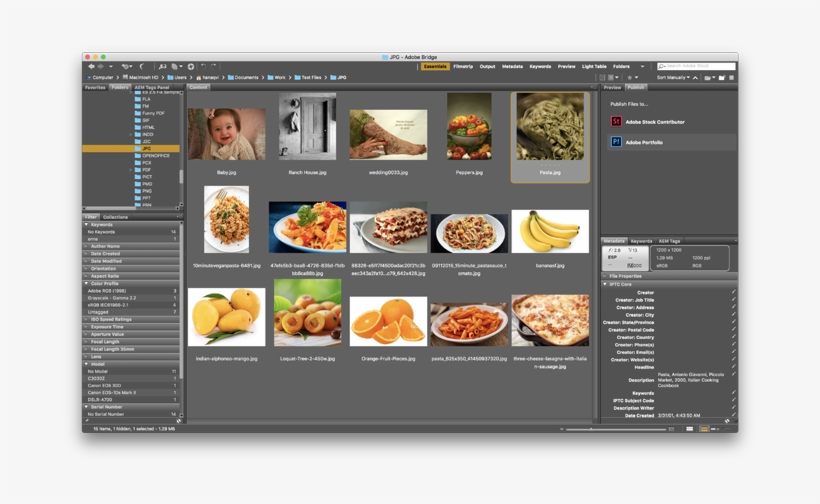Filter by Untagged color profile
Screen dimensions: 820x504
[131, 312]
